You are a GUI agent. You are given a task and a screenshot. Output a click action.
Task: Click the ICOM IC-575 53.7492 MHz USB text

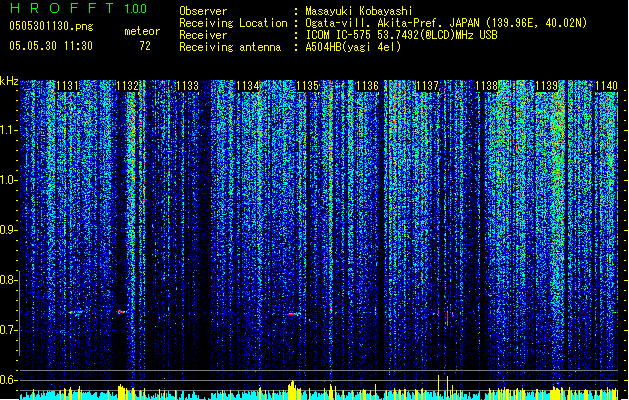[x=401, y=35]
